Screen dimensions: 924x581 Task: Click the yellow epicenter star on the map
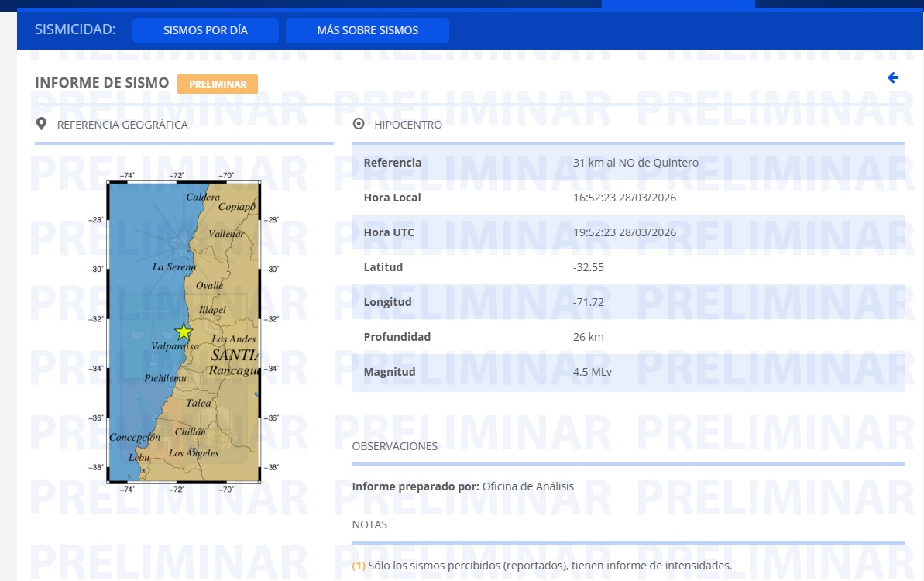183,332
